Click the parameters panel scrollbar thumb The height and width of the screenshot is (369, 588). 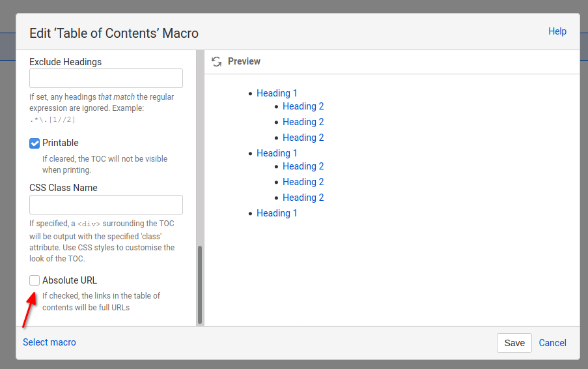(x=200, y=284)
